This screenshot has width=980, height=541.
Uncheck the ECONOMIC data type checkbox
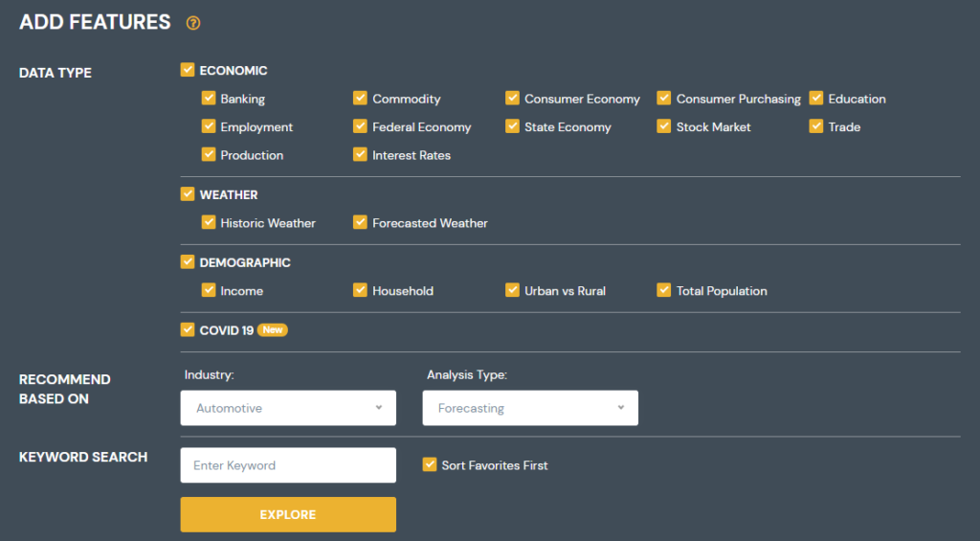tap(188, 70)
